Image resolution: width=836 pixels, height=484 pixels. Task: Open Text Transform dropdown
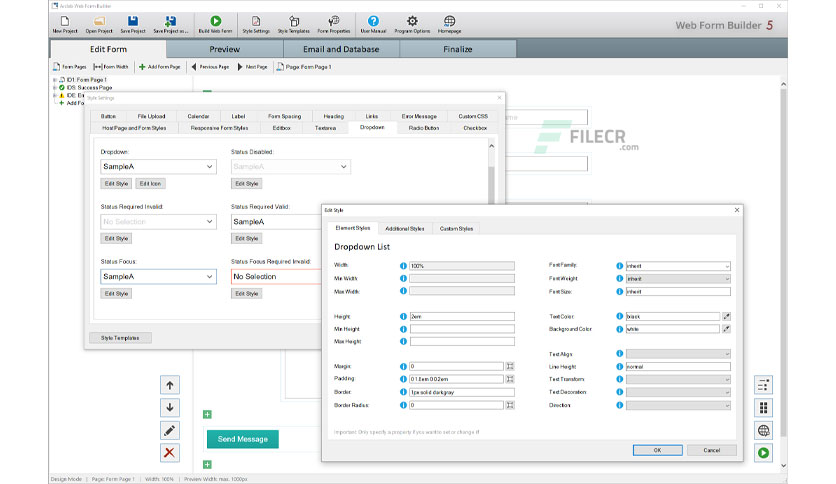pyautogui.click(x=678, y=380)
